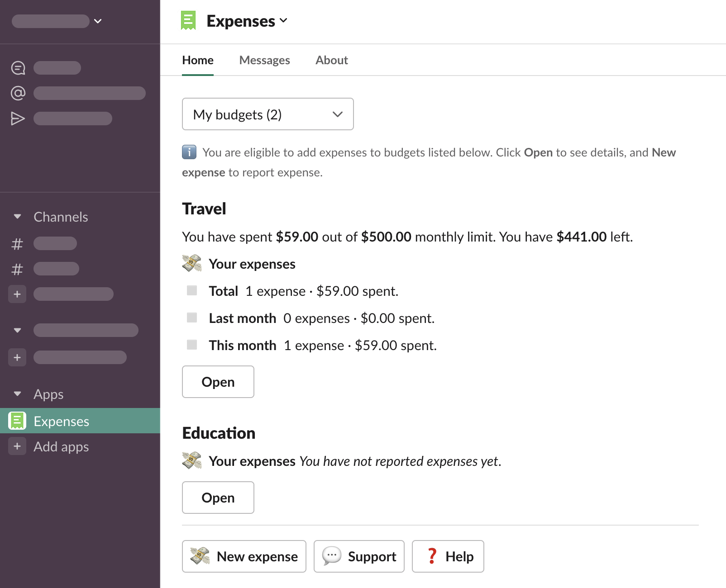Click the green Expenses receipt icon in header
The height and width of the screenshot is (588, 726).
(x=188, y=21)
